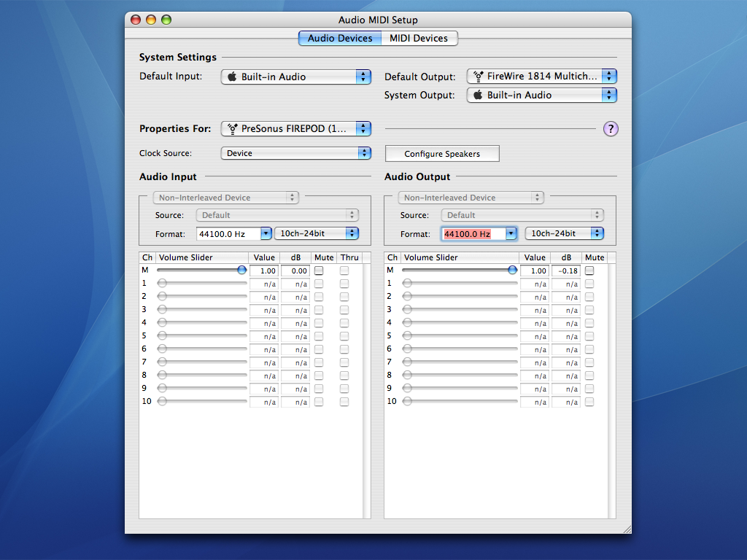Mute the Audio Output master channel
The image size is (747, 560).
pos(589,271)
